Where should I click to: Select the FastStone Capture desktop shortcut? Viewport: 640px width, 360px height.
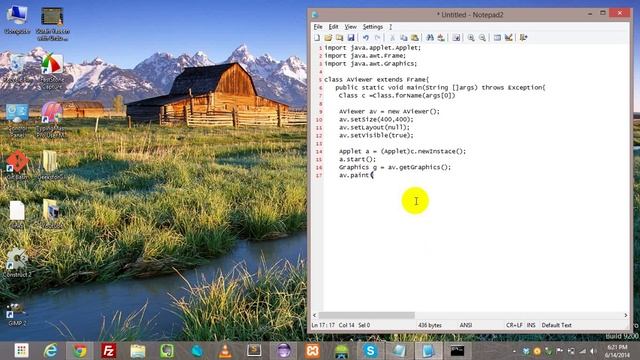point(52,70)
